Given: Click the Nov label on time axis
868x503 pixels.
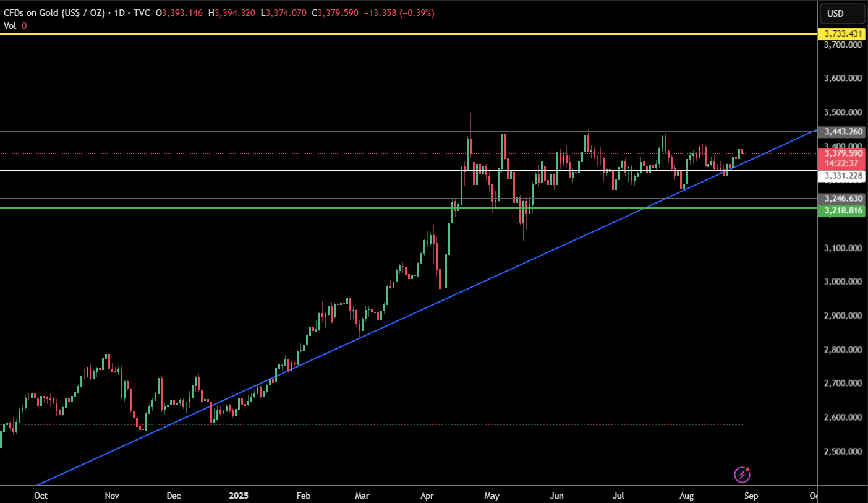Looking at the screenshot, I should coord(111,496).
